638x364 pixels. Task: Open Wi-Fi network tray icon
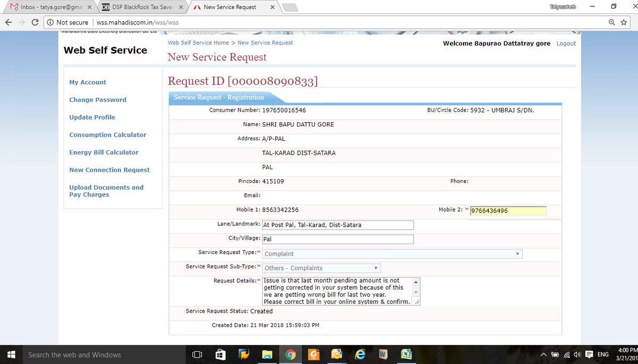[x=567, y=354]
